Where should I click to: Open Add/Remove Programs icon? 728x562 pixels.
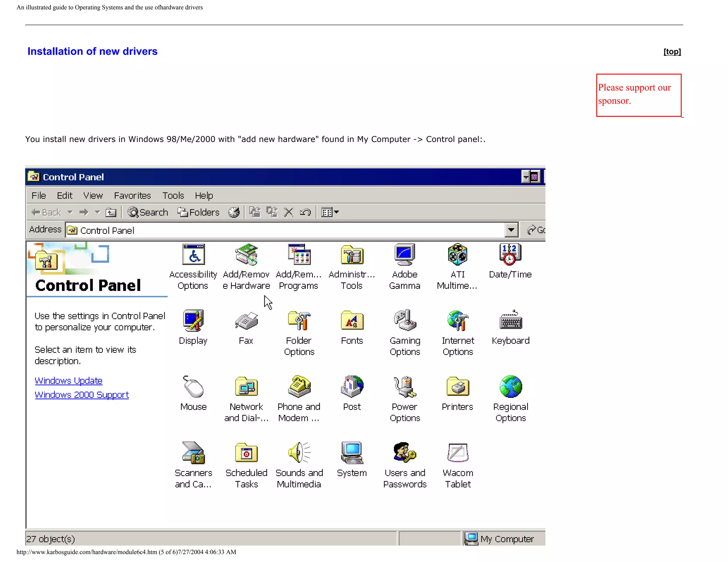click(x=299, y=254)
